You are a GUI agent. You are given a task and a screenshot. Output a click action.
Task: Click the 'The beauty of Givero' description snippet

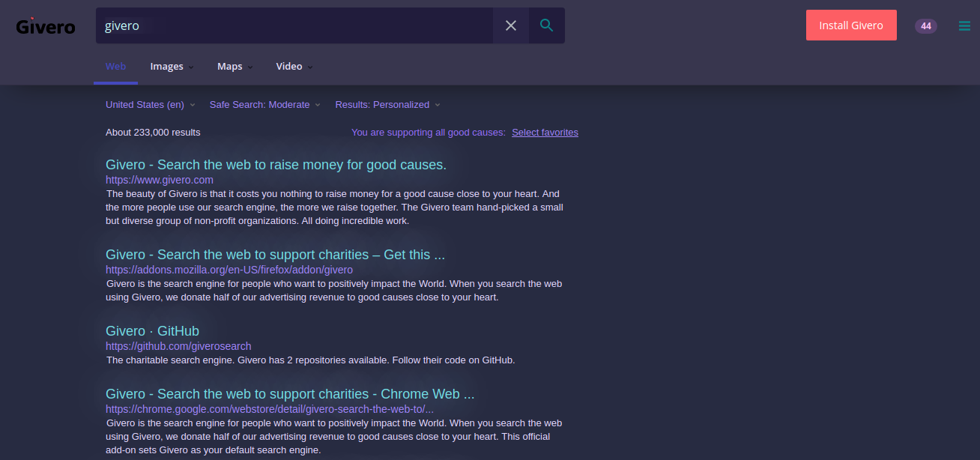point(334,208)
